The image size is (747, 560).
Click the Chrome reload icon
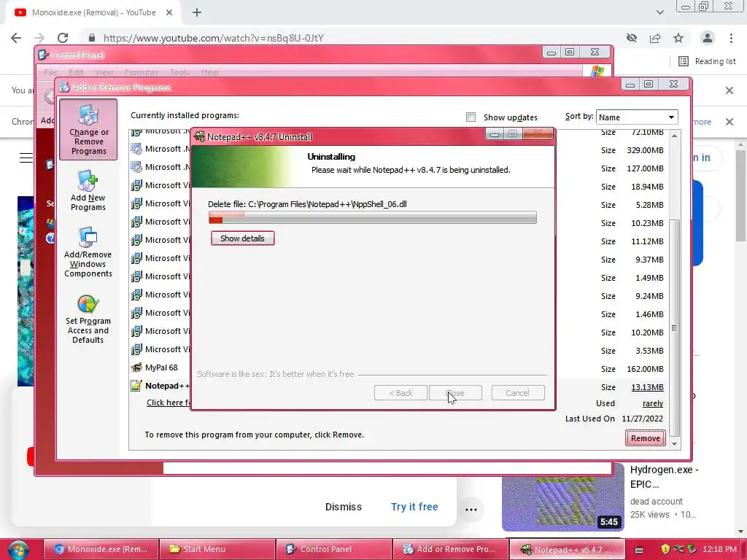tap(63, 38)
